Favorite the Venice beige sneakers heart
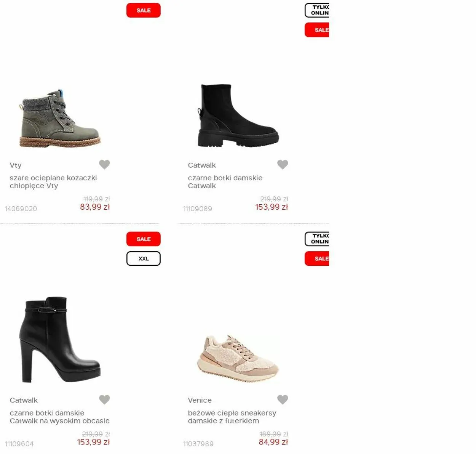This screenshot has width=476, height=454. click(283, 399)
